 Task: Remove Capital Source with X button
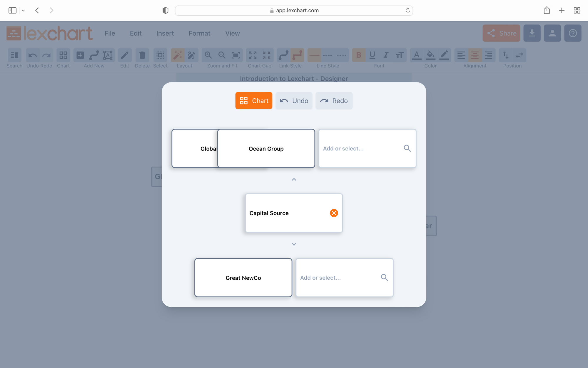[x=334, y=213]
